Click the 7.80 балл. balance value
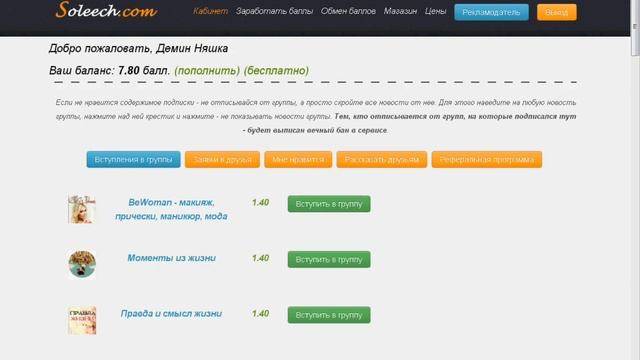The width and height of the screenshot is (640, 360). coord(144,71)
